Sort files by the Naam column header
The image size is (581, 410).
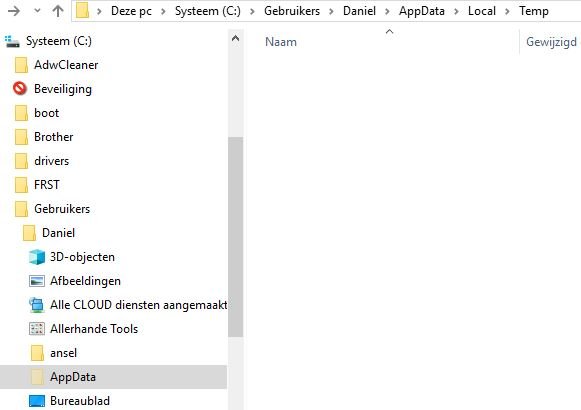tap(281, 42)
